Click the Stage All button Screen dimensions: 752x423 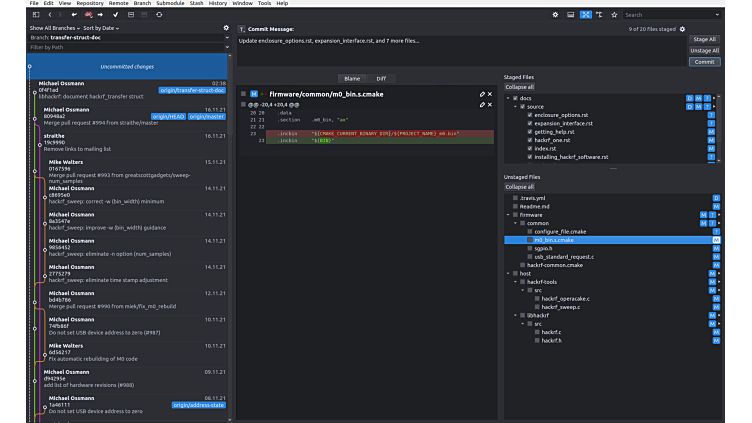pos(704,39)
